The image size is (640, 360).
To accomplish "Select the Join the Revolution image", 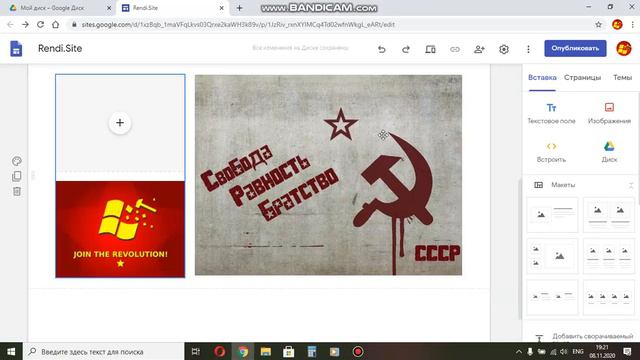I will click(x=120, y=229).
